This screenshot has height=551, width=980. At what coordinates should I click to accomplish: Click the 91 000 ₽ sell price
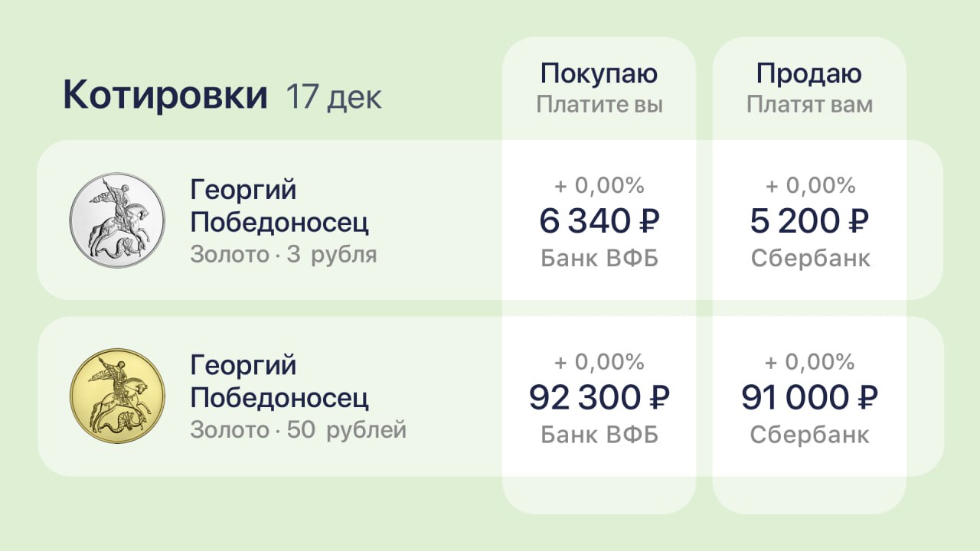(809, 398)
